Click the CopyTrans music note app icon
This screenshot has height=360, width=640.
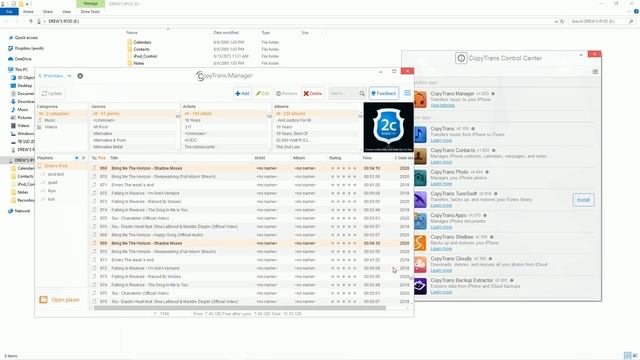click(420, 134)
